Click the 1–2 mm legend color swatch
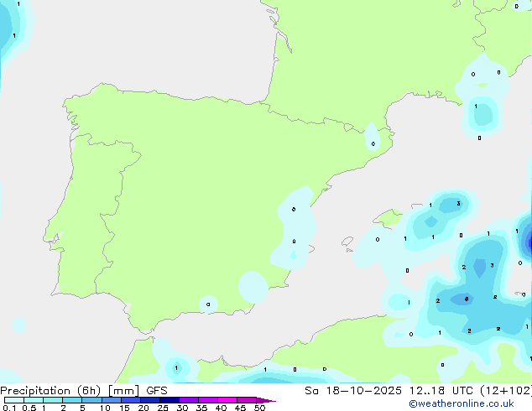This screenshot has width=532, height=411. pyautogui.click(x=53, y=400)
